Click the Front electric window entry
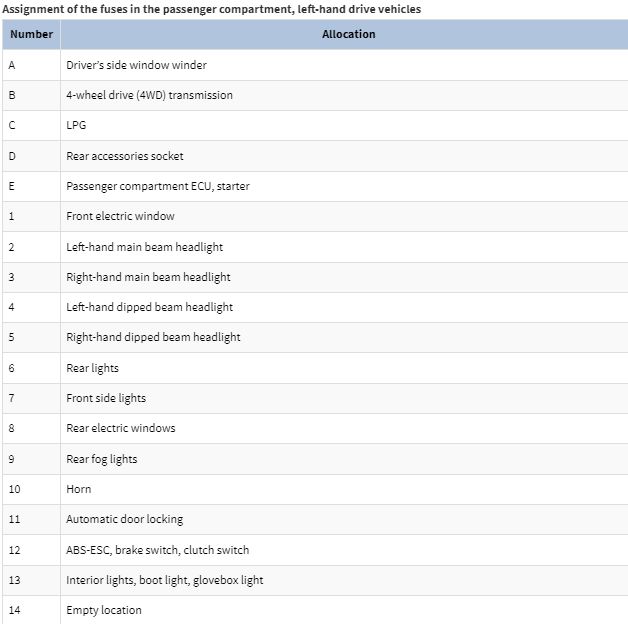This screenshot has height=624, width=628. (120, 216)
